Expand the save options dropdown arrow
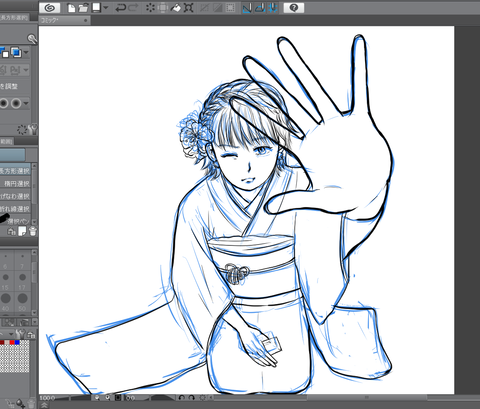This screenshot has height=409, width=480. point(106,8)
